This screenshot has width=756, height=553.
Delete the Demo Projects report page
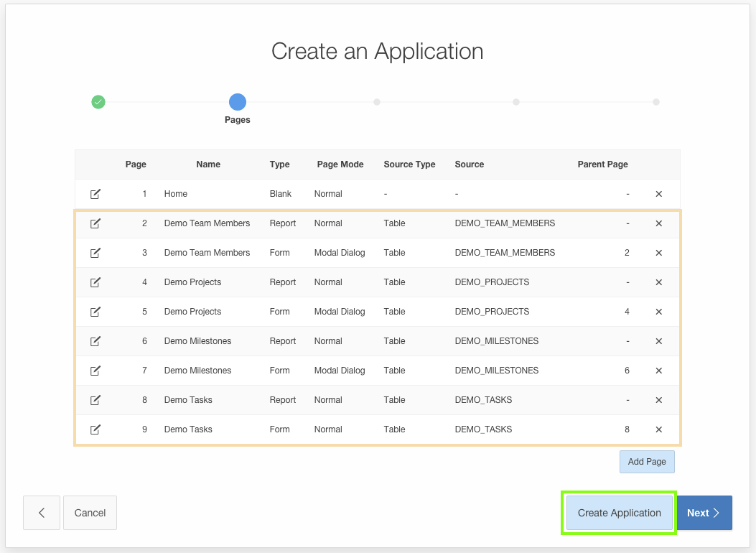pyautogui.click(x=658, y=282)
